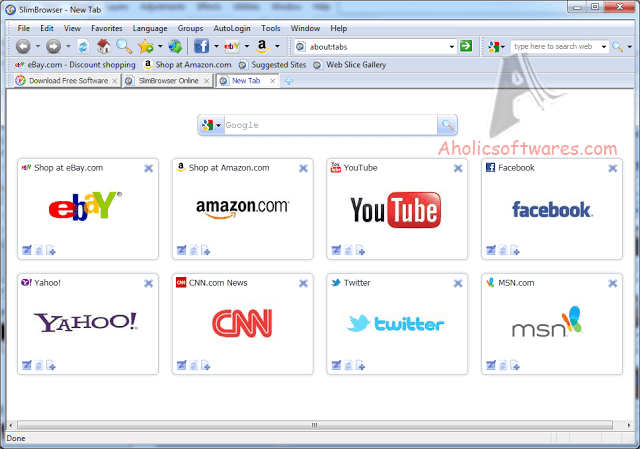The height and width of the screenshot is (449, 640).
Task: Open the Web Slice Gallery bookmark
Action: tap(350, 64)
